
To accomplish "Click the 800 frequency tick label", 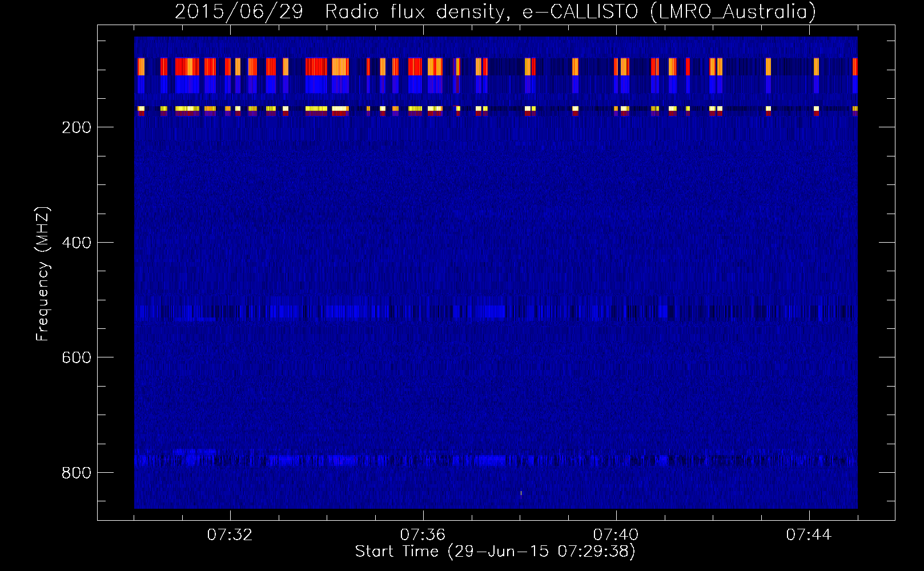I will point(77,473).
